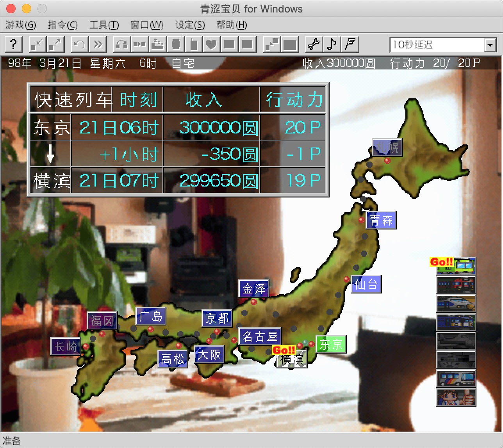Click the shrink window arrow toolbar icon

pyautogui.click(x=38, y=44)
